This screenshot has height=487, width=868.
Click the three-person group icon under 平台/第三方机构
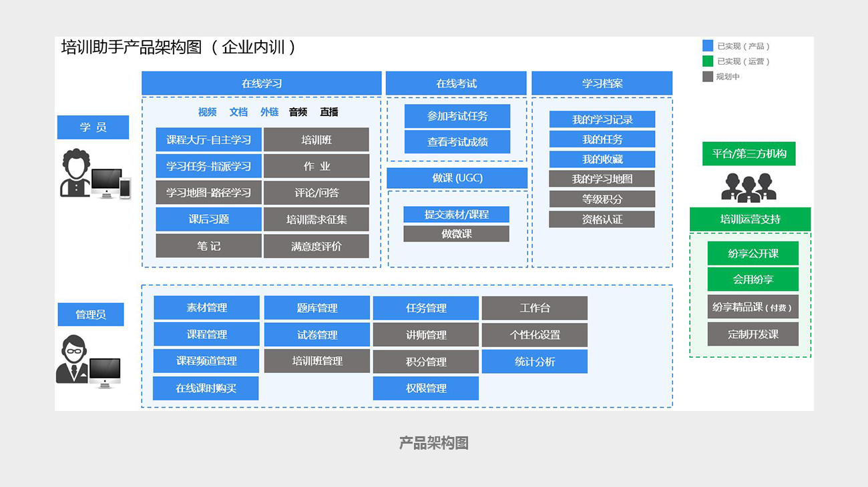748,187
